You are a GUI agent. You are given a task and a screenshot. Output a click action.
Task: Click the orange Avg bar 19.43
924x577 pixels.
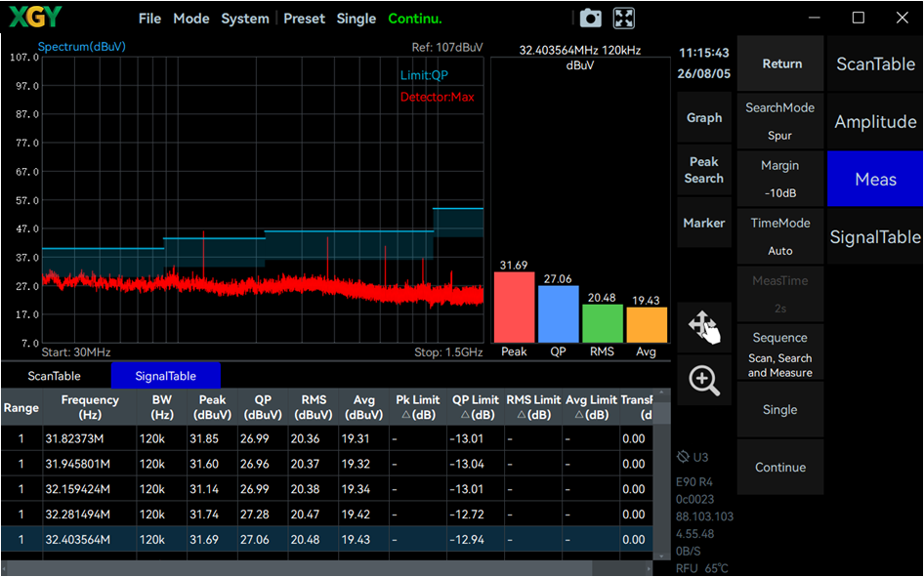click(647, 324)
